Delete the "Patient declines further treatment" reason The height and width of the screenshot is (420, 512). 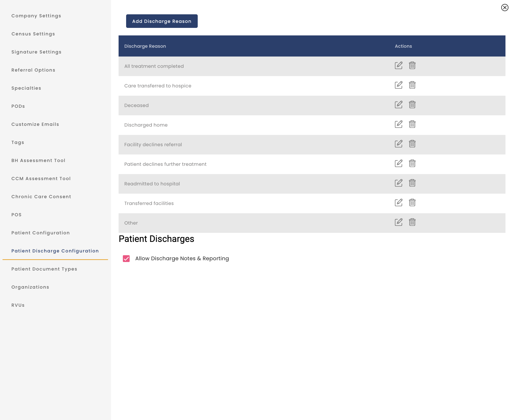pos(412,163)
